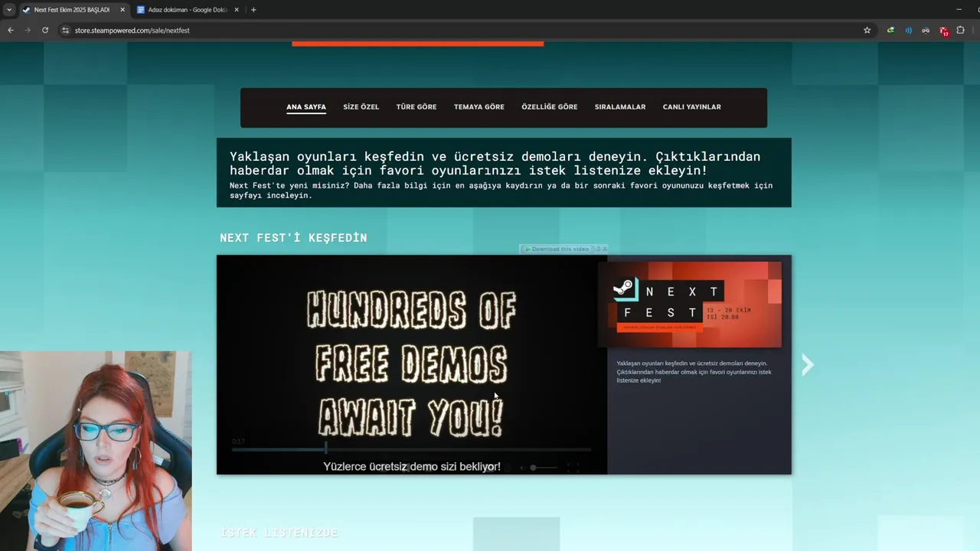Expand the tab search dropdown

pos(9,9)
